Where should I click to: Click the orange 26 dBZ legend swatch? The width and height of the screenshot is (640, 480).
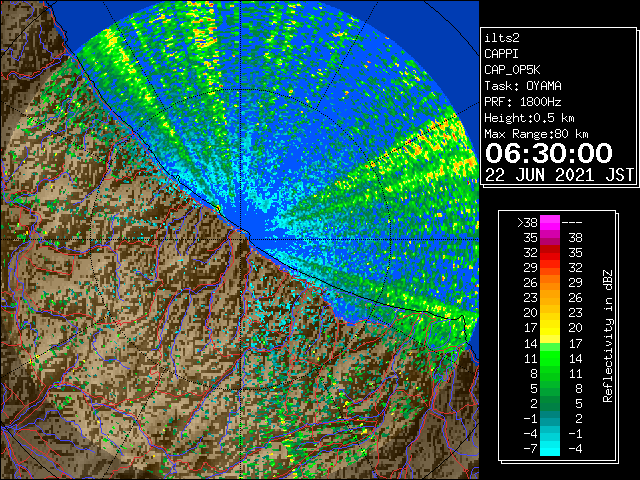[x=550, y=282]
